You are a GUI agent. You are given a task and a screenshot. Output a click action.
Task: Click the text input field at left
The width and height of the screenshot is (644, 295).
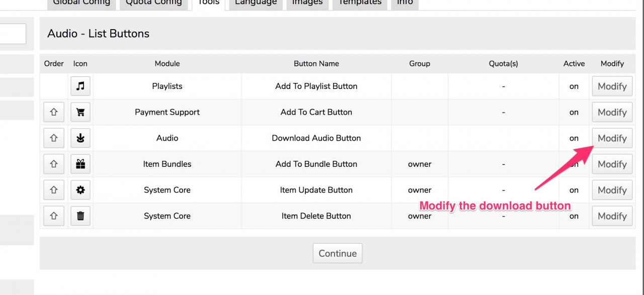point(13,34)
